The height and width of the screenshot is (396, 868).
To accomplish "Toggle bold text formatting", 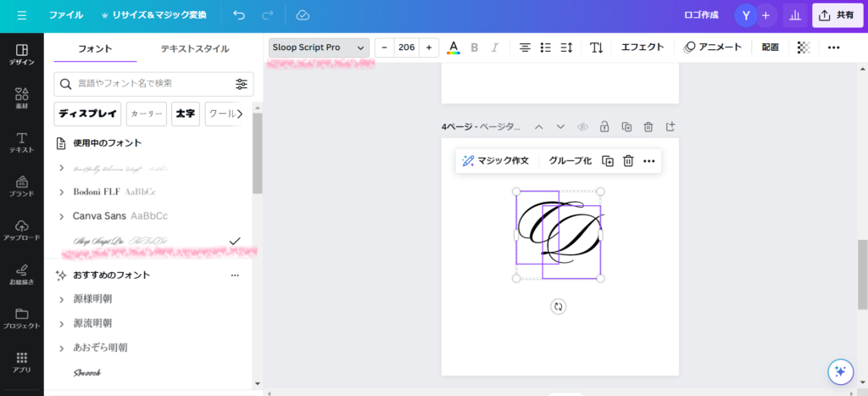I will [474, 47].
